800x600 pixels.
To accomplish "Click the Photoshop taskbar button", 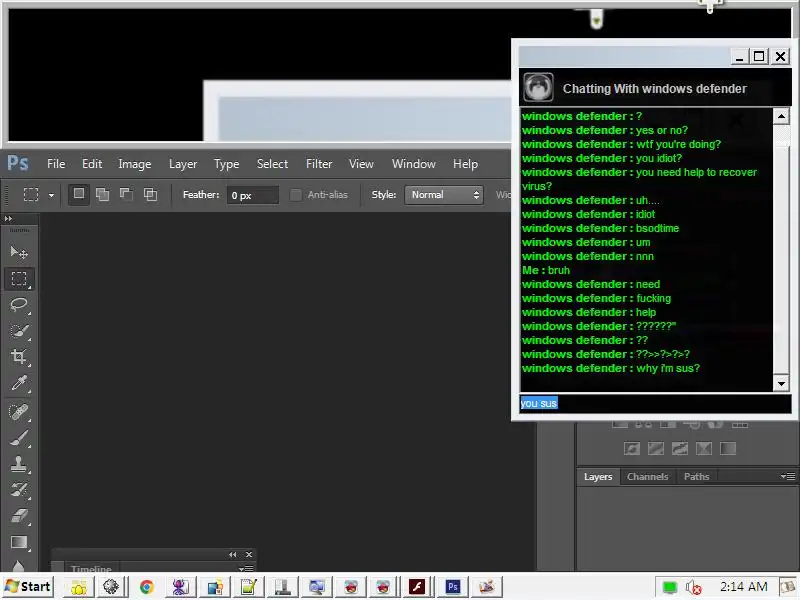I will [x=453, y=587].
